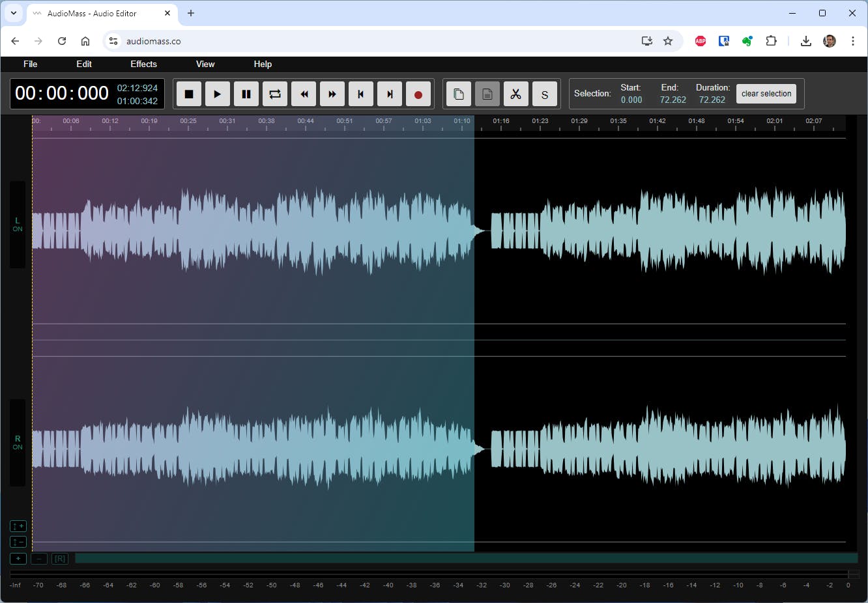Click the clear selection button
Image resolution: width=868 pixels, height=603 pixels.
point(766,94)
